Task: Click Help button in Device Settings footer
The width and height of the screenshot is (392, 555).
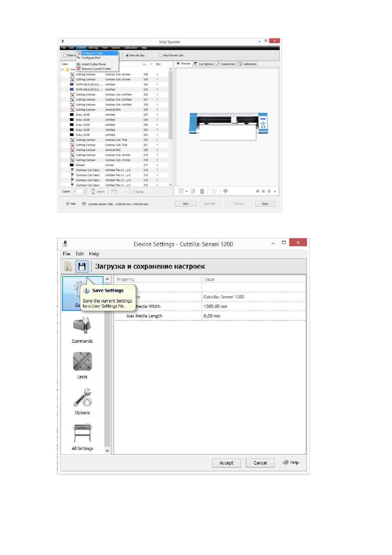Action: tap(291, 463)
